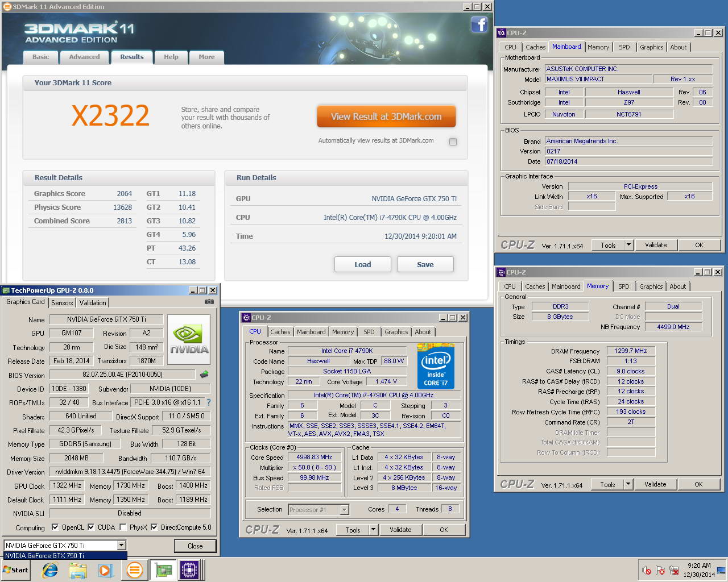Open Windows Explorer folder from the taskbar

[x=78, y=570]
